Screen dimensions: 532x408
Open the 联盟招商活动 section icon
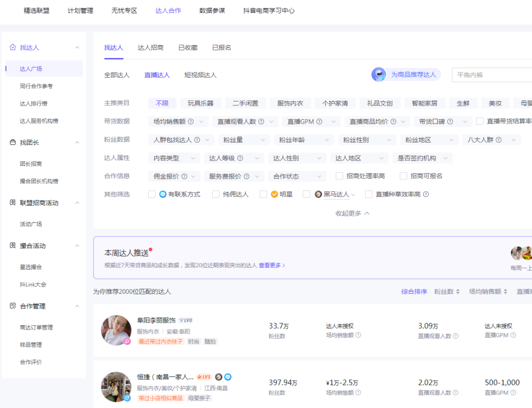[x=13, y=202]
